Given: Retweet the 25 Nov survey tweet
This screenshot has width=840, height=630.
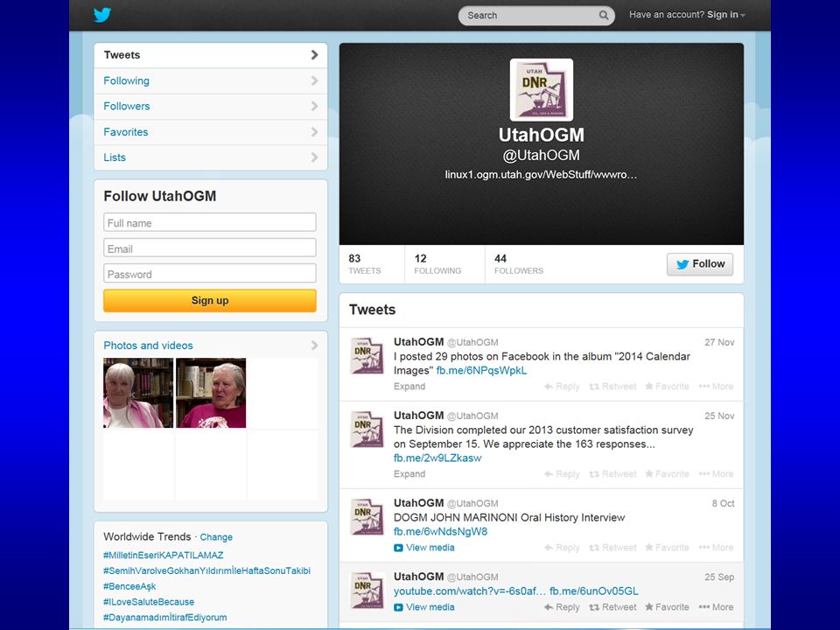Looking at the screenshot, I should pyautogui.click(x=612, y=473).
